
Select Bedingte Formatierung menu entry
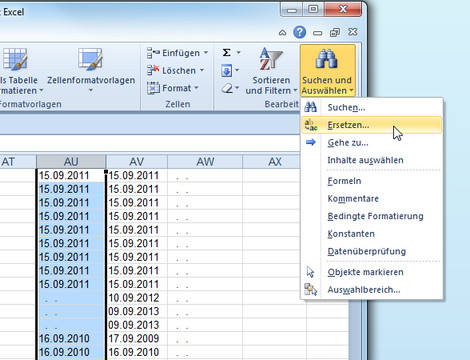tap(375, 216)
